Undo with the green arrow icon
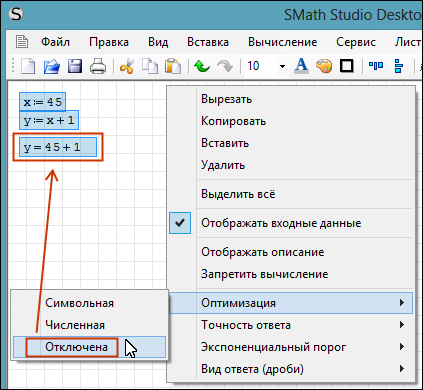 click(x=202, y=66)
